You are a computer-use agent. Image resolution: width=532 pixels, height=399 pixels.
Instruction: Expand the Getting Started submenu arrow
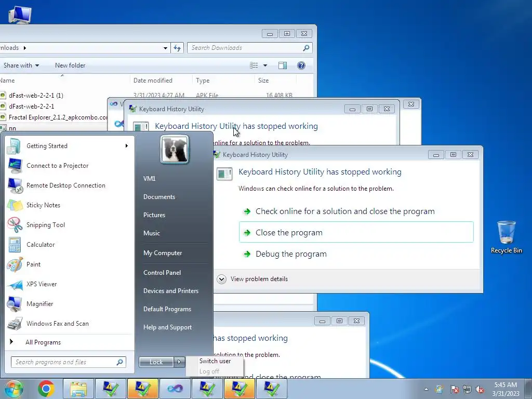pyautogui.click(x=127, y=146)
